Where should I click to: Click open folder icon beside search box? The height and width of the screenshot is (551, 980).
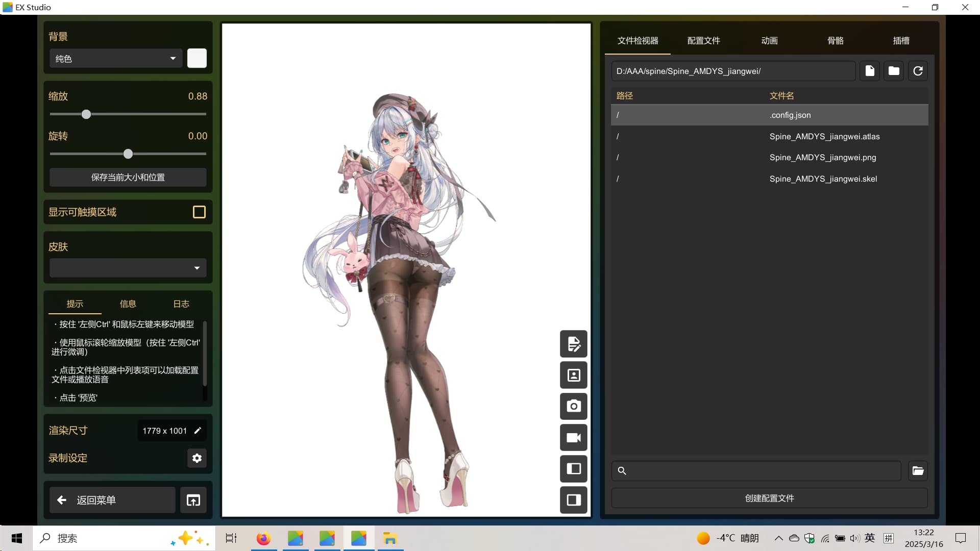[918, 470]
